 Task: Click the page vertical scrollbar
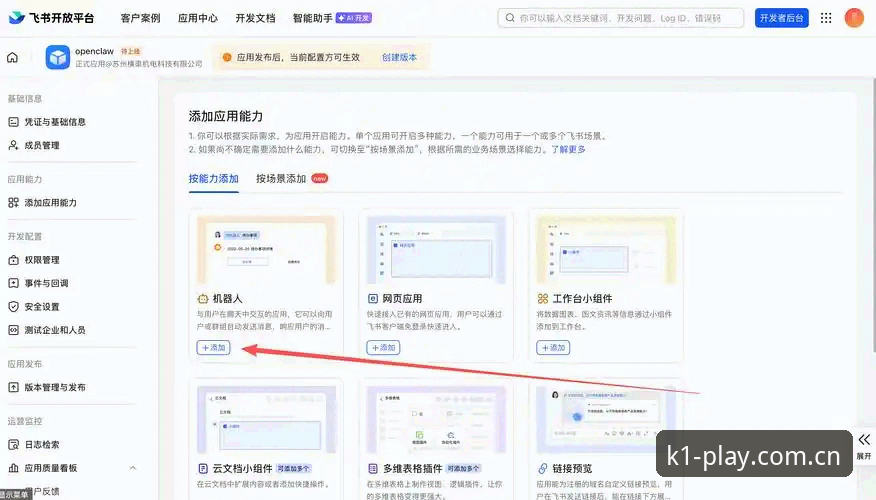tap(873, 215)
